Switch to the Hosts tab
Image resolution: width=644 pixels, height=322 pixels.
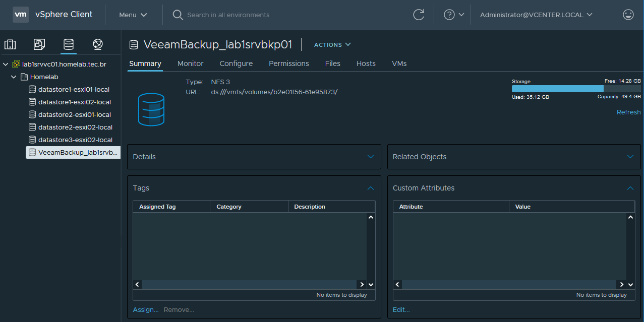[x=366, y=63]
